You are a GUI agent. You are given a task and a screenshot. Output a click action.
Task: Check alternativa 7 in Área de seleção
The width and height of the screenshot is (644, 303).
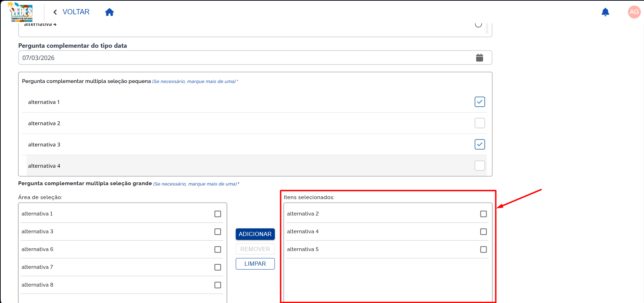[218, 267]
